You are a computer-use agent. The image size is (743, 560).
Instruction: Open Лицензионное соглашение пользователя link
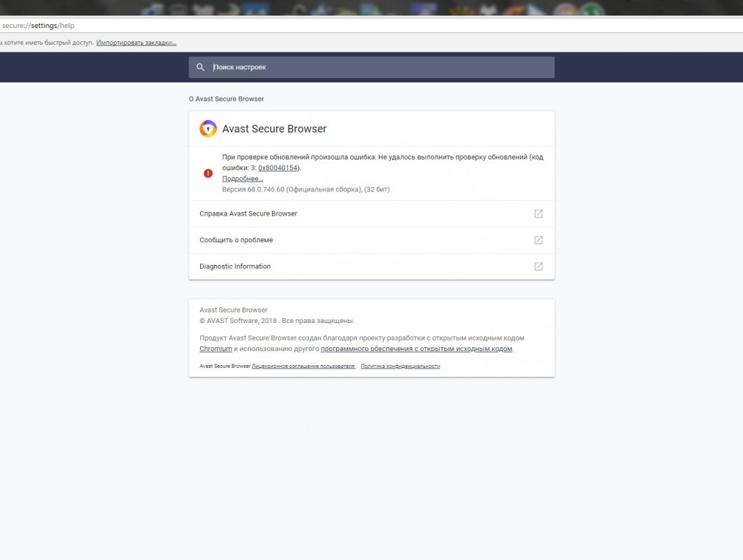303,366
